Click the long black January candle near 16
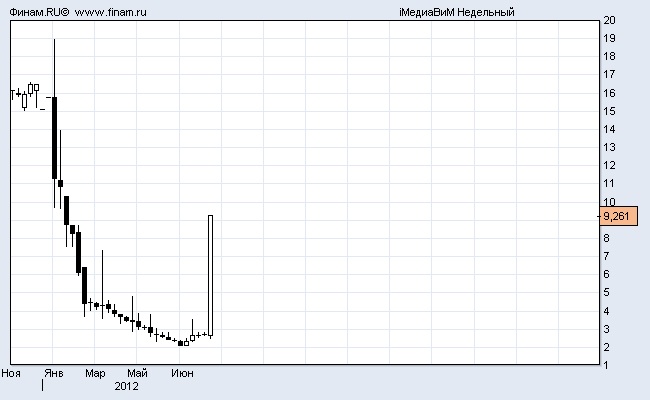The image size is (650, 400). tap(54, 138)
